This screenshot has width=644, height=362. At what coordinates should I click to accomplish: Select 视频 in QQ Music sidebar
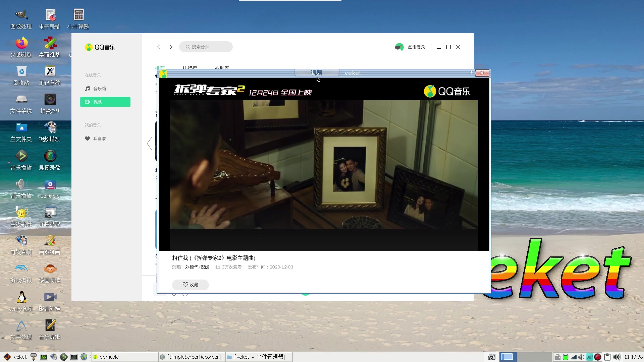[105, 102]
